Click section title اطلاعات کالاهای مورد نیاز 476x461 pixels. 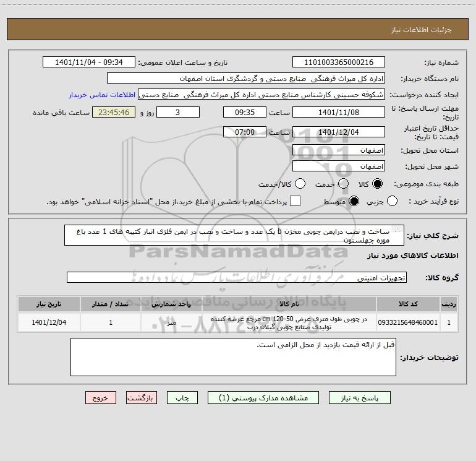(x=413, y=256)
